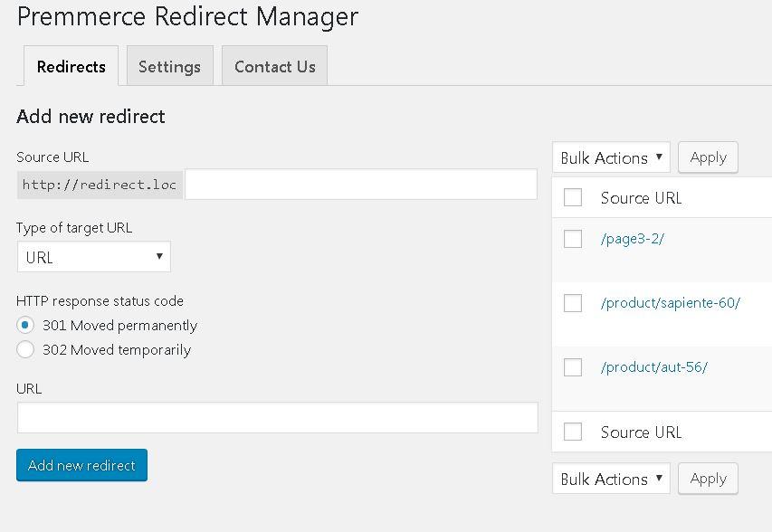
Task: Click the URL target input field
Action: (276, 417)
